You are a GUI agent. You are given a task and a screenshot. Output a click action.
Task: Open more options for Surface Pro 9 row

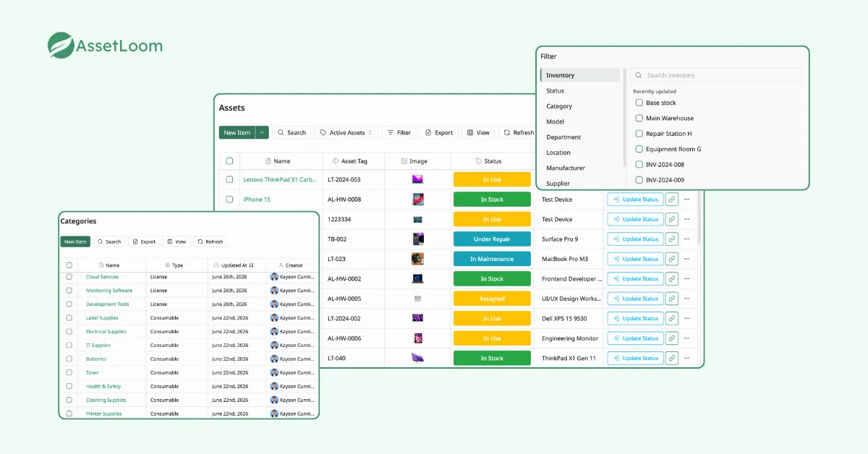[x=687, y=239]
